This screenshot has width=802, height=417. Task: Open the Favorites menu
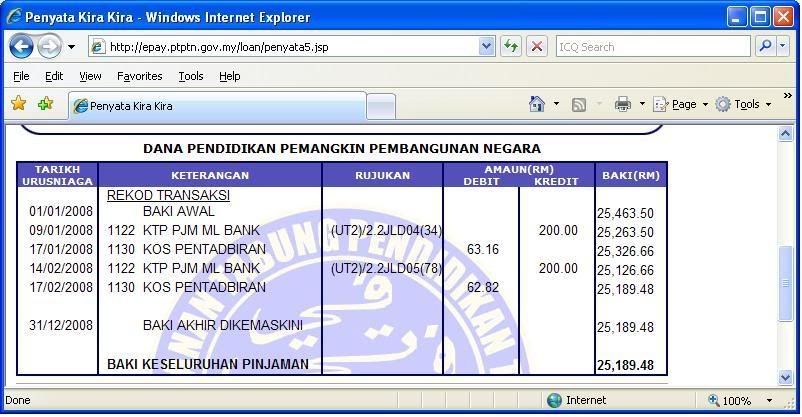point(139,76)
